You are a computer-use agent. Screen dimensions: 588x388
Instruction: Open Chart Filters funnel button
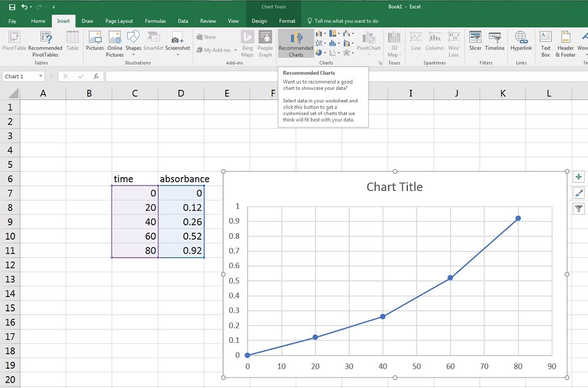click(578, 208)
